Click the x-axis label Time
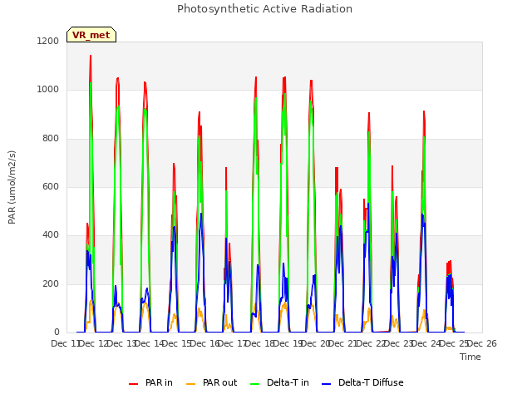 tap(470, 357)
